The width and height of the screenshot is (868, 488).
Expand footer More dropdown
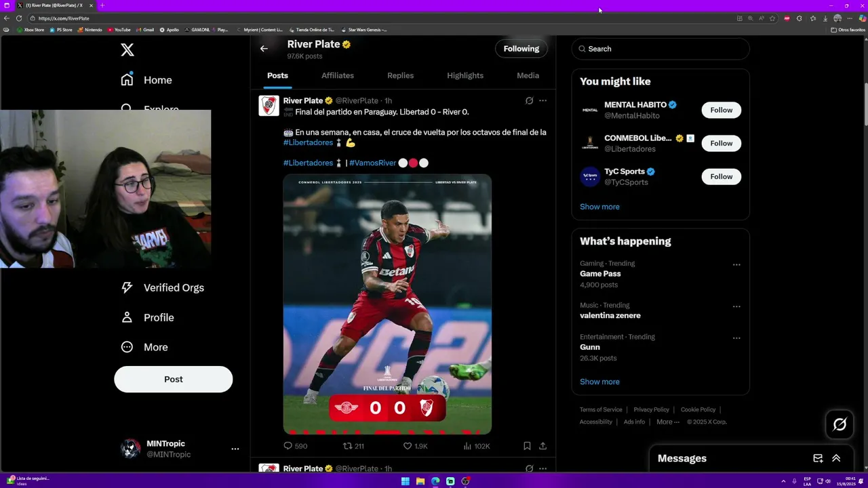[x=668, y=422]
